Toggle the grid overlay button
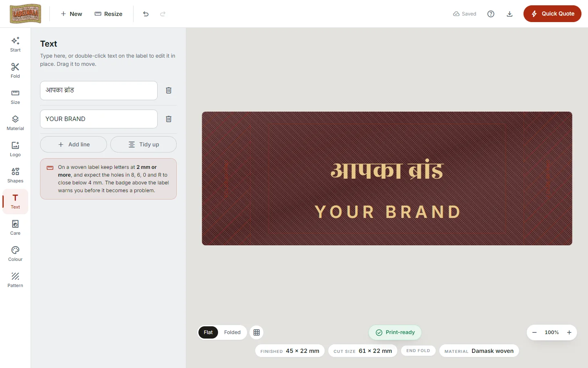Image resolution: width=588 pixels, height=368 pixels. pos(256,332)
